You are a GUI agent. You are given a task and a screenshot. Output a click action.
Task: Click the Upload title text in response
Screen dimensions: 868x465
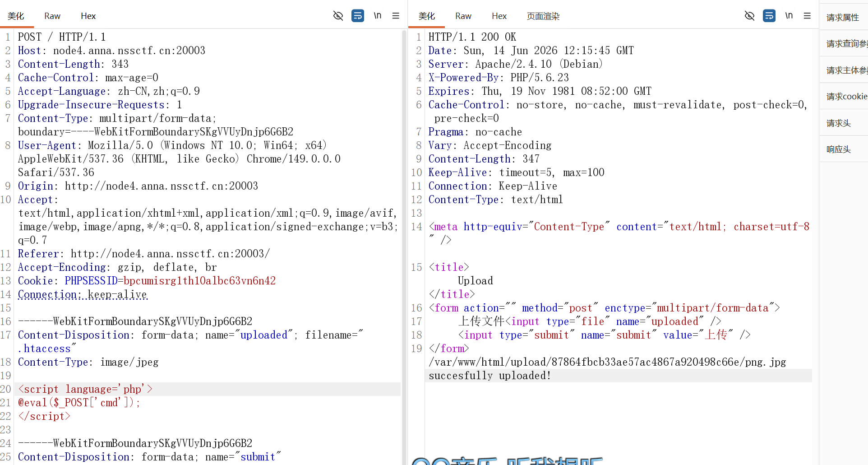tap(476, 281)
